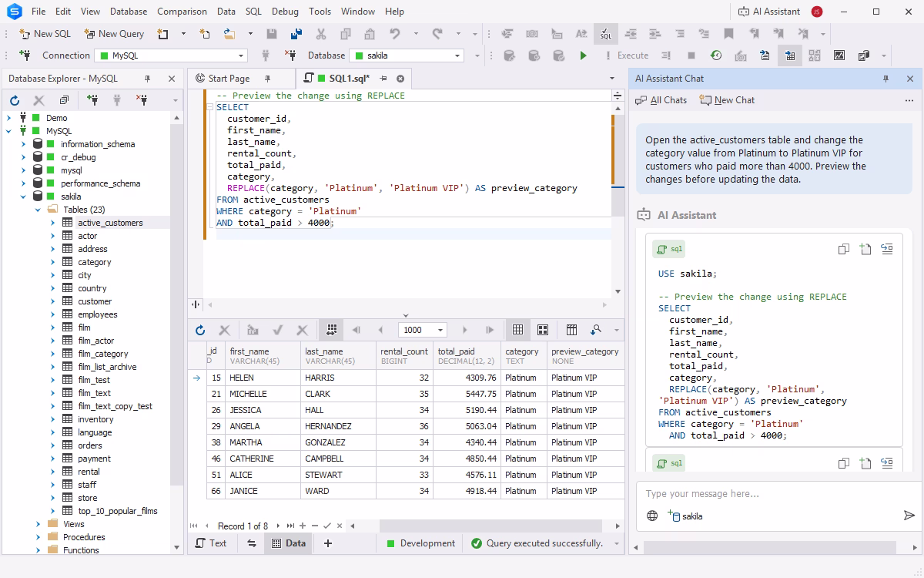Image resolution: width=924 pixels, height=578 pixels.
Task: Open the Debug menu
Action: point(285,12)
